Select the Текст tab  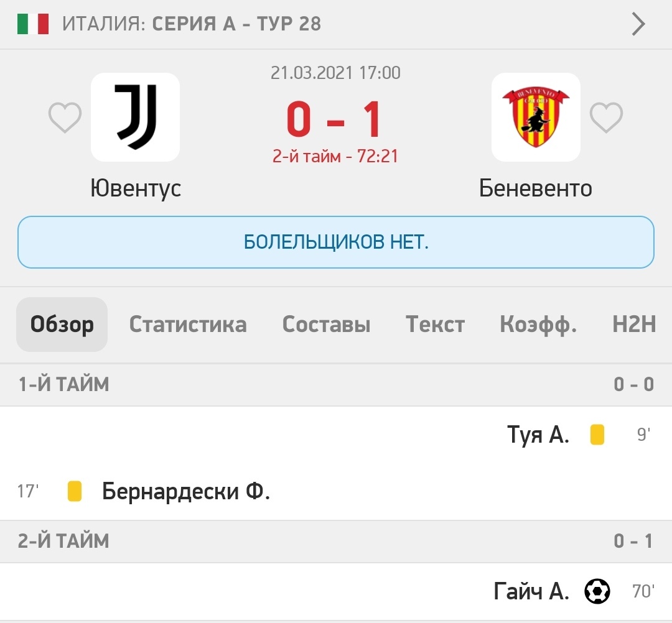pyautogui.click(x=435, y=324)
